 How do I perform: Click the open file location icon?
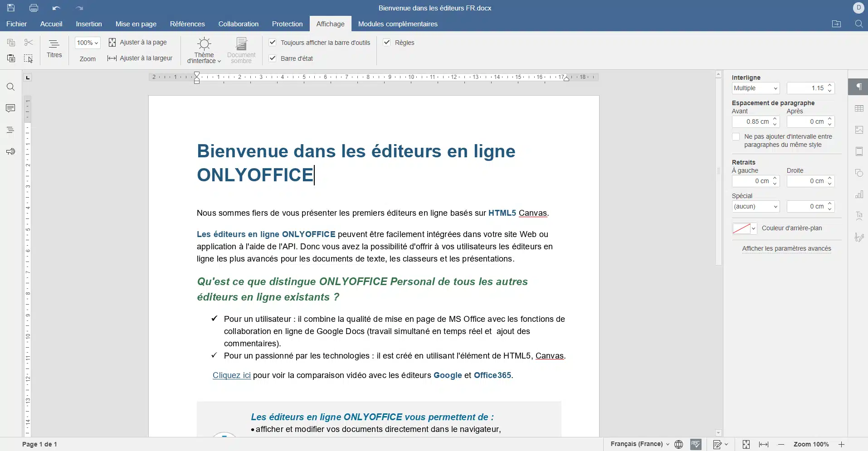click(836, 24)
